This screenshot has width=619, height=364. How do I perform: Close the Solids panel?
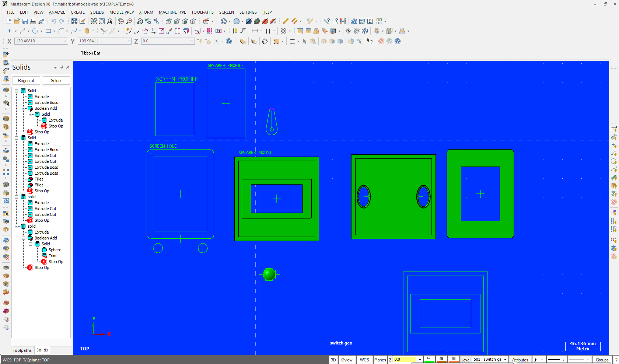click(68, 67)
